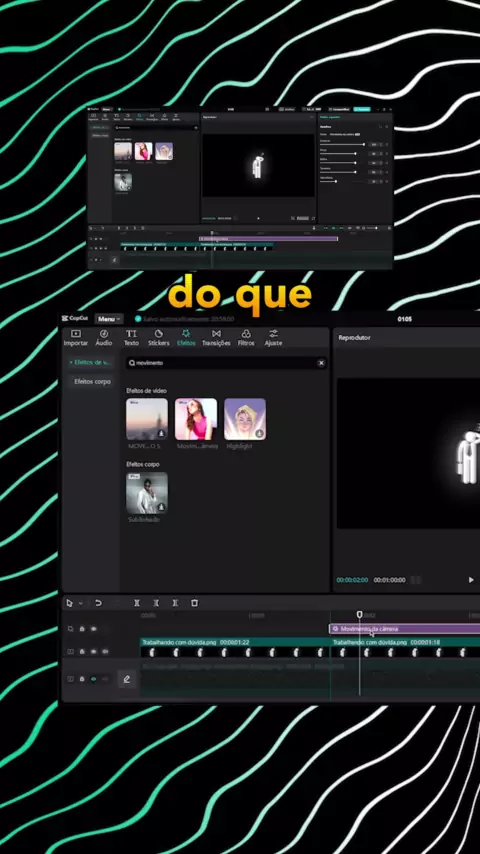Image resolution: width=480 pixels, height=854 pixels.
Task: Click the timeline playhead marker
Action: tap(359, 614)
